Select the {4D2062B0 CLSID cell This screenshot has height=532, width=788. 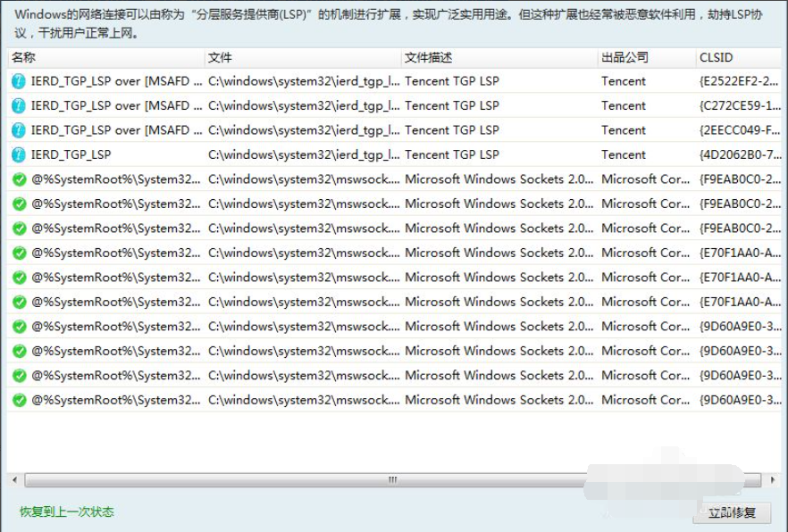[738, 154]
